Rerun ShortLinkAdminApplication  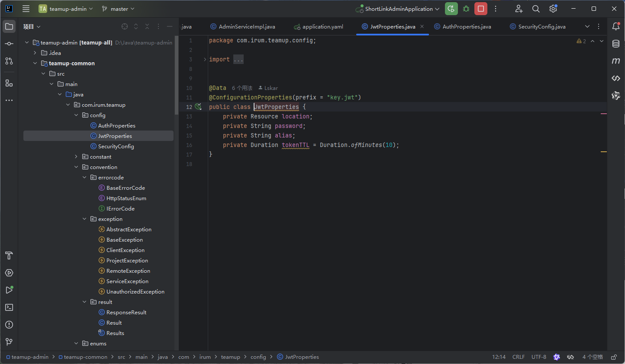coord(451,9)
